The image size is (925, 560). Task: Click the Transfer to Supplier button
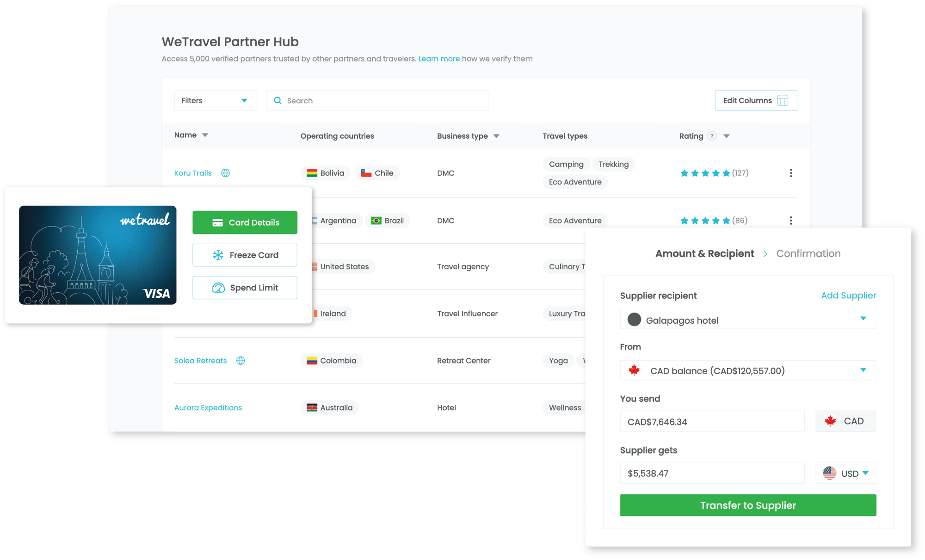pyautogui.click(x=748, y=505)
